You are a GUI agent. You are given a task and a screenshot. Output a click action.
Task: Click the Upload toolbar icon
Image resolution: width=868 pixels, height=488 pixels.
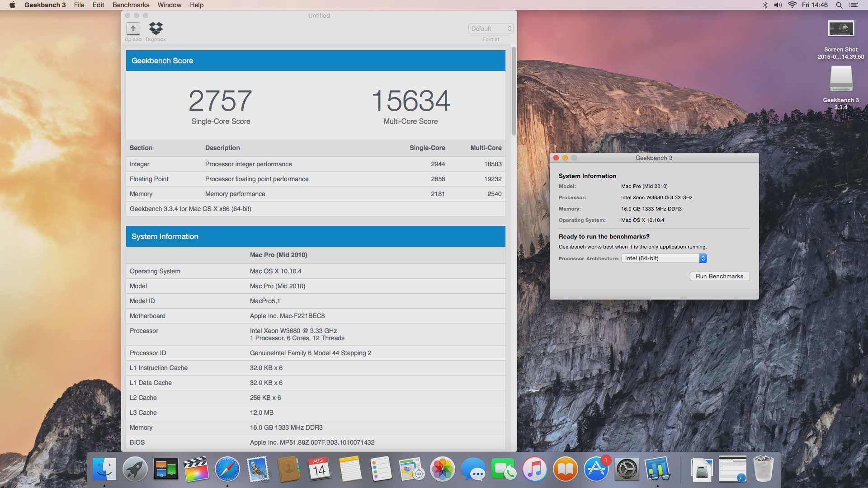[x=133, y=28]
